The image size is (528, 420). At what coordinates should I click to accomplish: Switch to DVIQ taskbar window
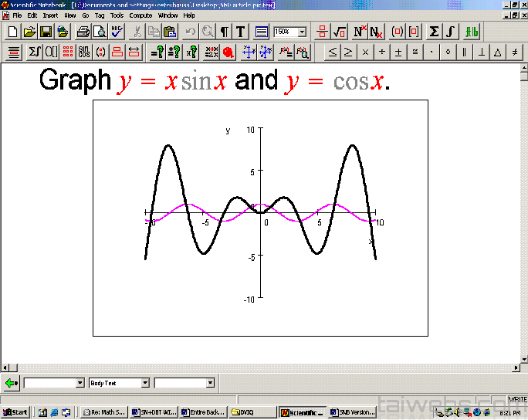pos(252,412)
